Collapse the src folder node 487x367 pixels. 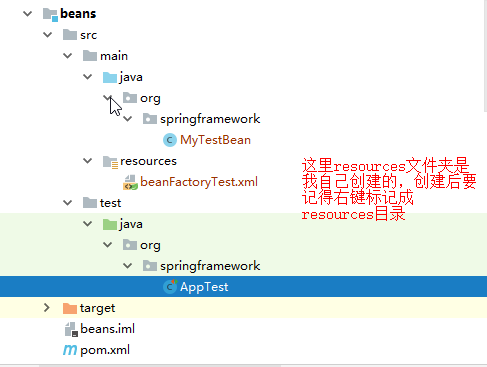click(48, 35)
